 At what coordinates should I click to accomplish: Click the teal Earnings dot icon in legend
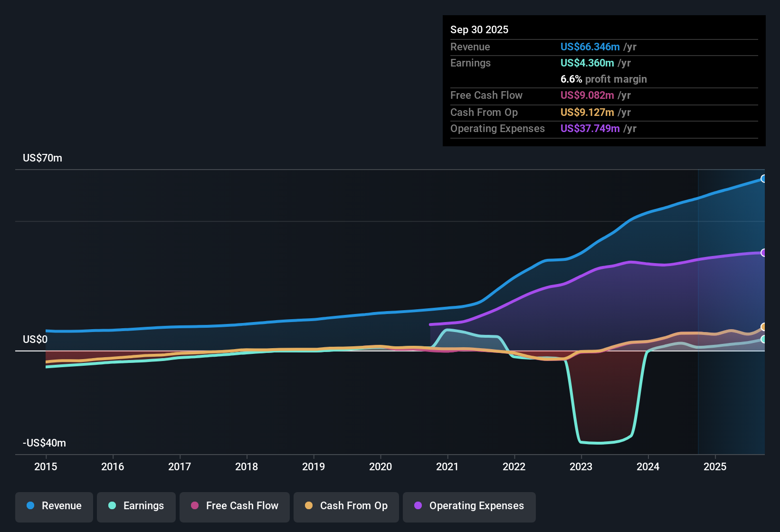(x=113, y=506)
